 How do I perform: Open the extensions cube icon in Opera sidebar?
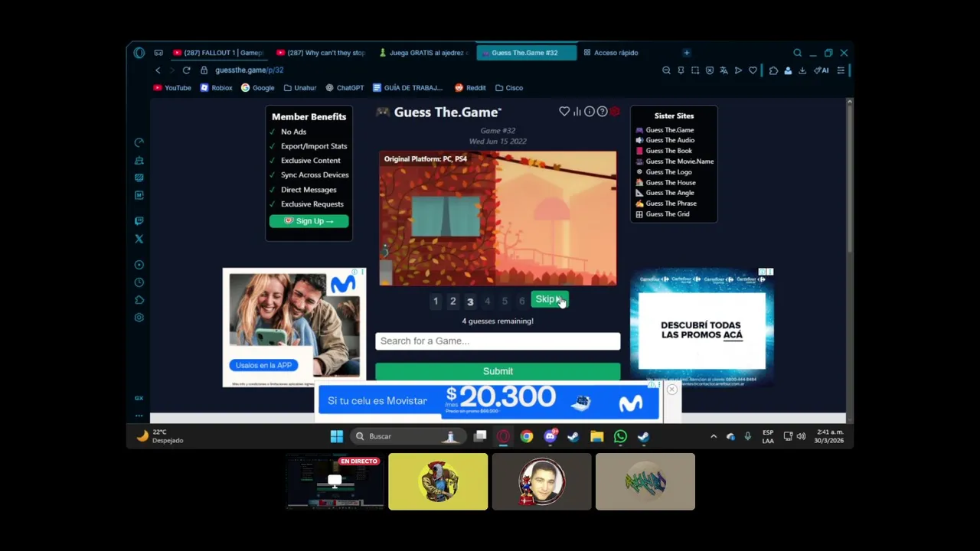tap(139, 300)
